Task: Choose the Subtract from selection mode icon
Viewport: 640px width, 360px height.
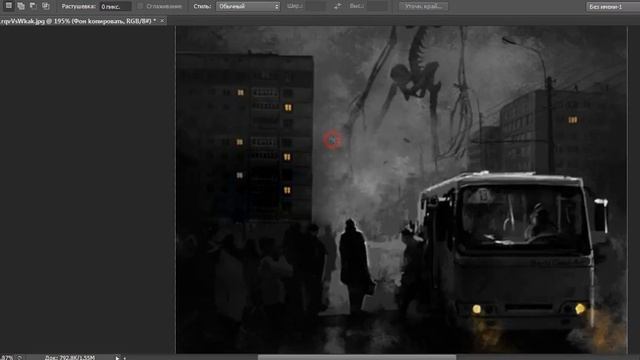Action: (x=33, y=6)
